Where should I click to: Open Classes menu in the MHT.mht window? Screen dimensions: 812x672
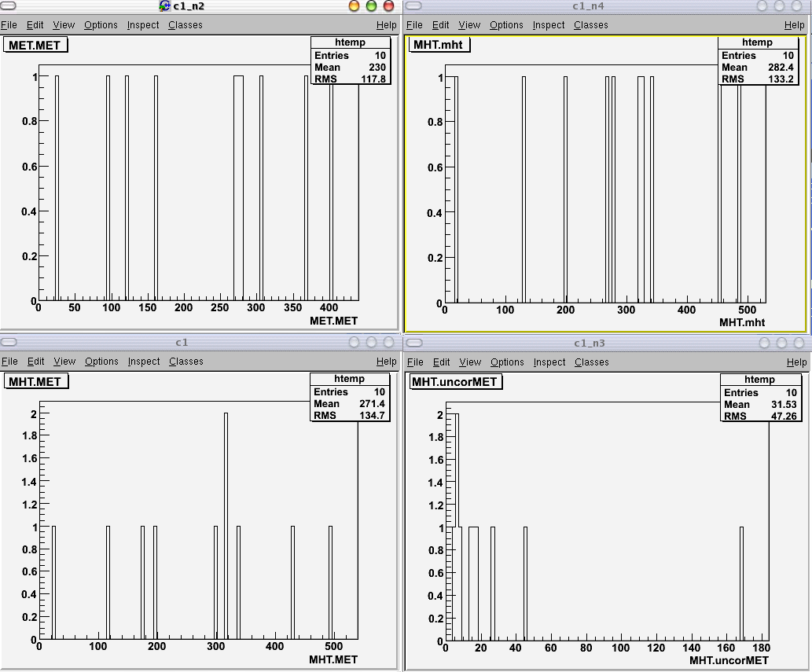pos(590,25)
